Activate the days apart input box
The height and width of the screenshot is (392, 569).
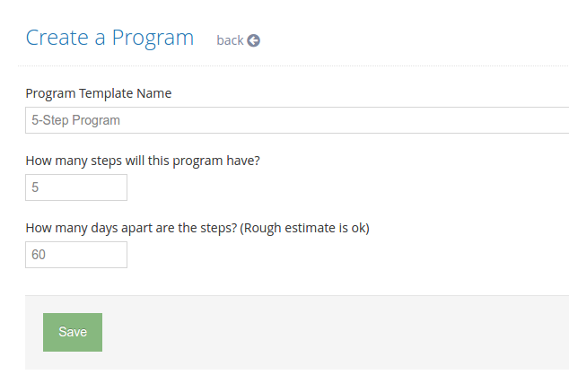(x=76, y=255)
